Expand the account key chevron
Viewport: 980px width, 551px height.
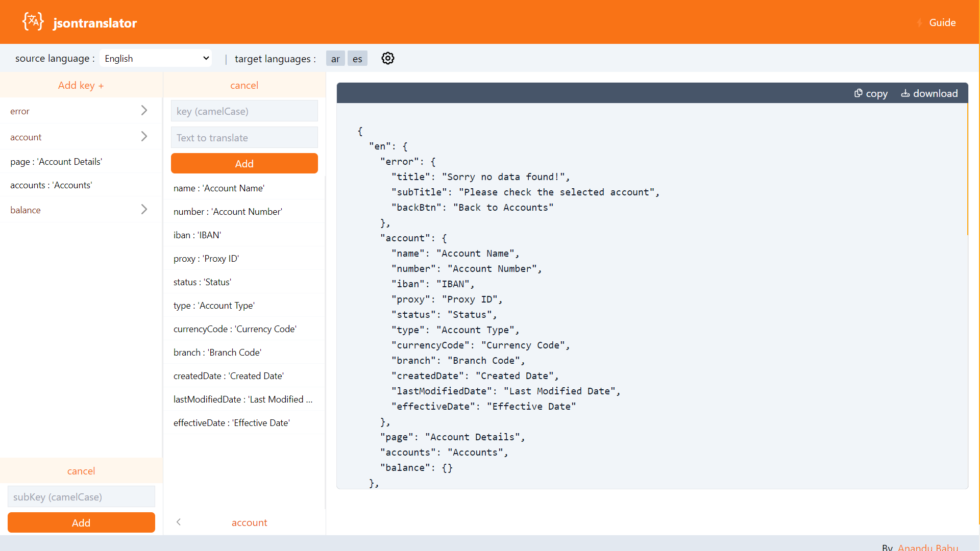tap(144, 137)
